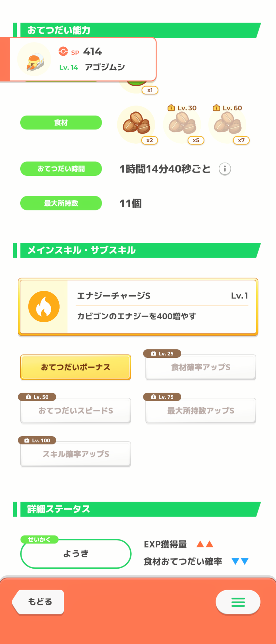Tap the EXP獲得量 up arrows

click(x=205, y=544)
